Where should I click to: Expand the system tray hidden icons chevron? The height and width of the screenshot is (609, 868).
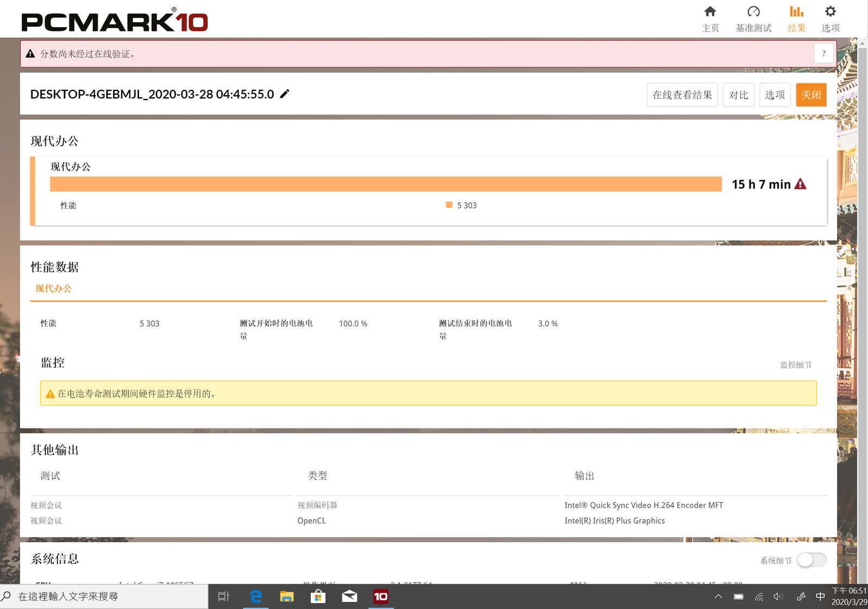[718, 597]
